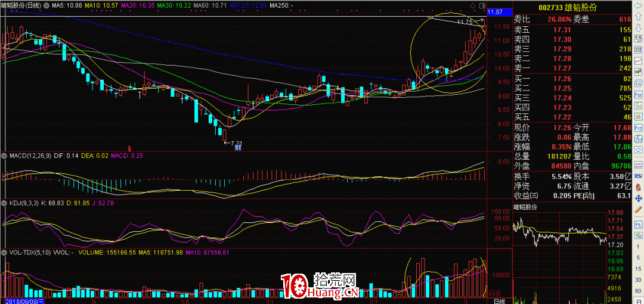Switch to the candlestick K-line icon
This screenshot has width=644, height=304.
click(x=638, y=72)
